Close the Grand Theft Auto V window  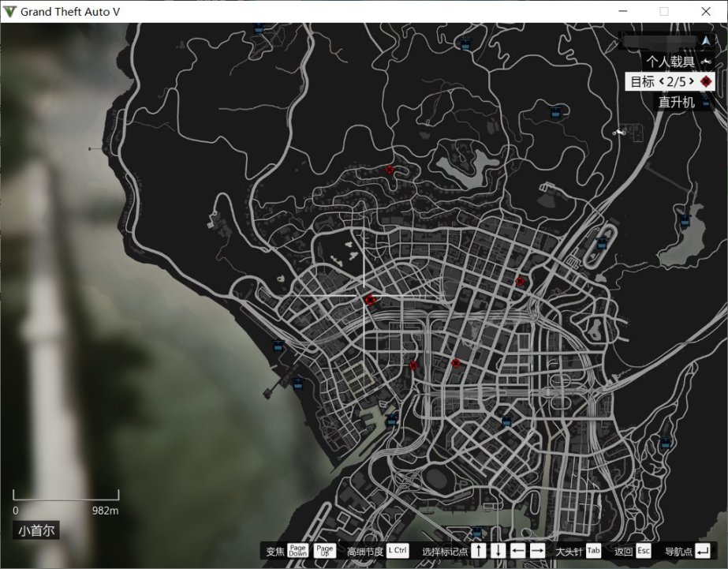point(706,11)
